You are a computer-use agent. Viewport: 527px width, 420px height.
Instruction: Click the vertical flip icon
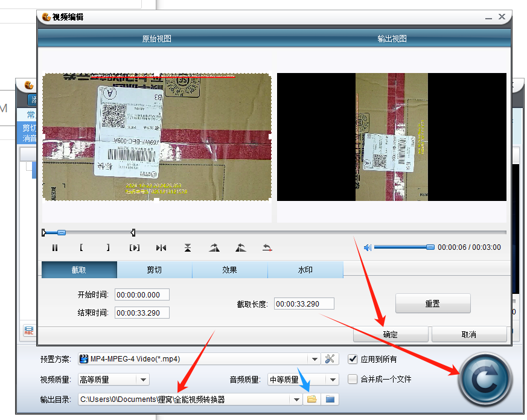click(x=188, y=248)
